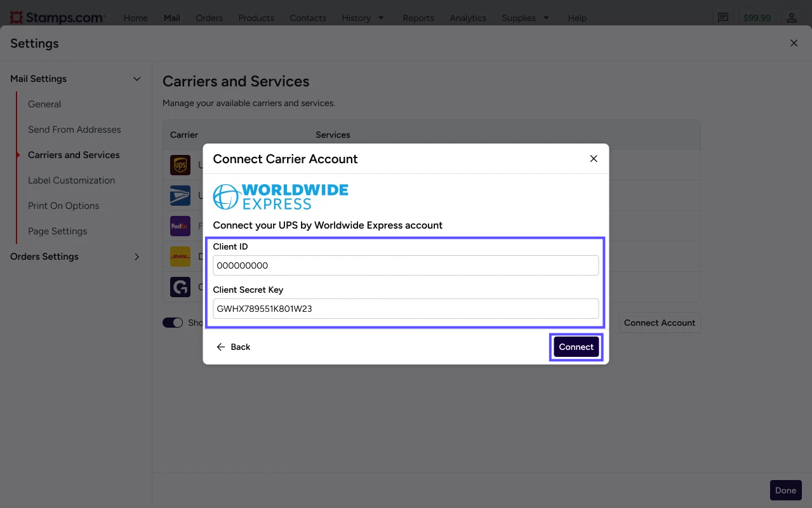
Task: Click the Connect button
Action: (576, 347)
